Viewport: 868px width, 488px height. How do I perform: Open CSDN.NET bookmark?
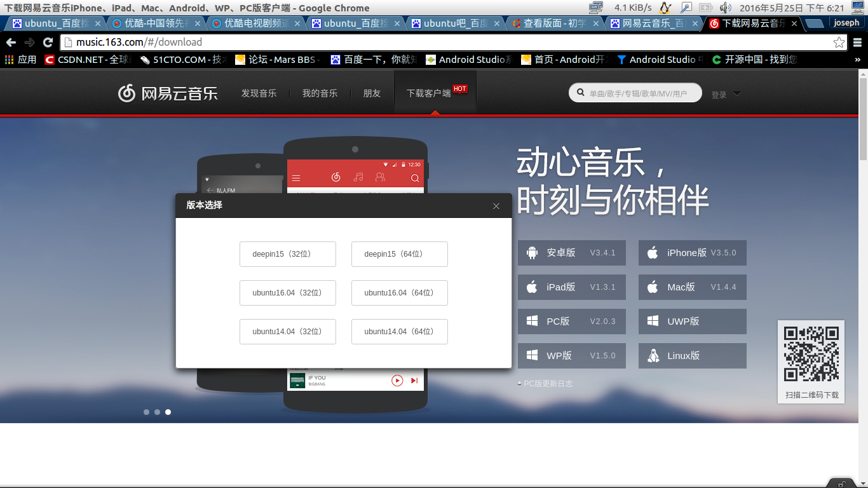(x=88, y=60)
